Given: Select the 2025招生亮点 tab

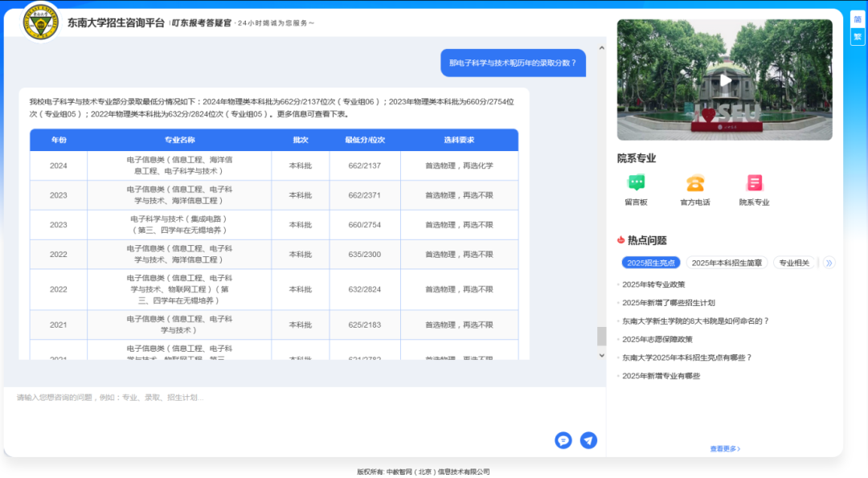Looking at the screenshot, I should 651,263.
